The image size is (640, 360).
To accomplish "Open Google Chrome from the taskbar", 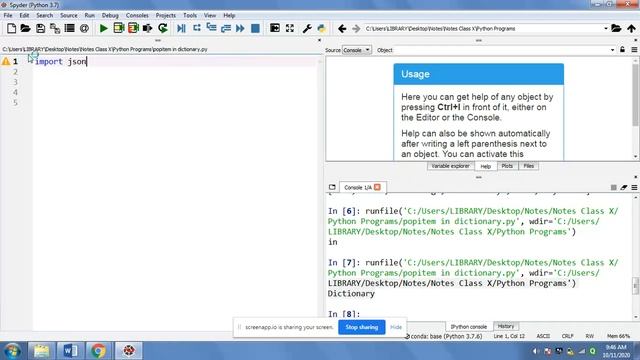I will pyautogui.click(x=98, y=351).
